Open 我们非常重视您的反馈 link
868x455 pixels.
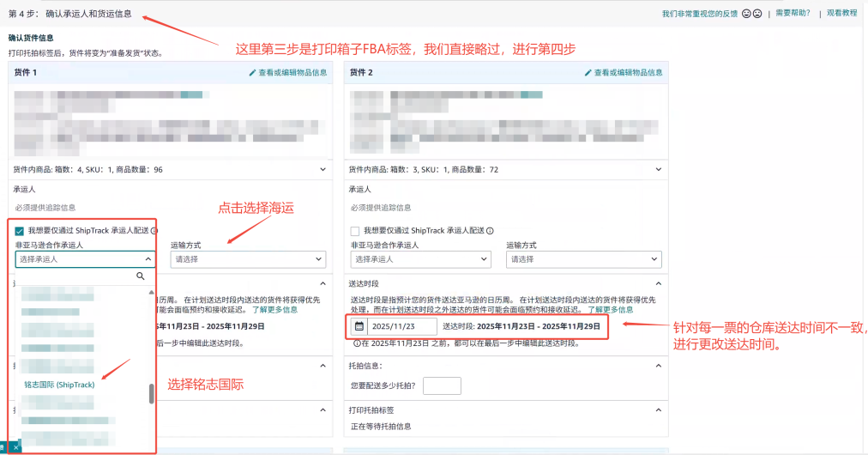(700, 14)
